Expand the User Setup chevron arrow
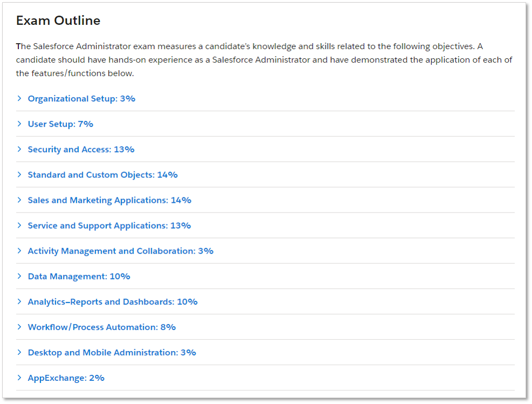Screen dimensions: 532x404 pyautogui.click(x=19, y=124)
